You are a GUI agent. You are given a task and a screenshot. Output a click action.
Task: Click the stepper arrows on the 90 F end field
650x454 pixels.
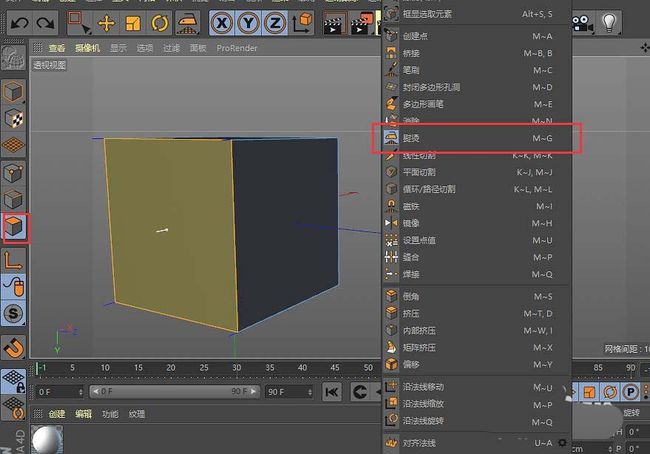click(310, 392)
